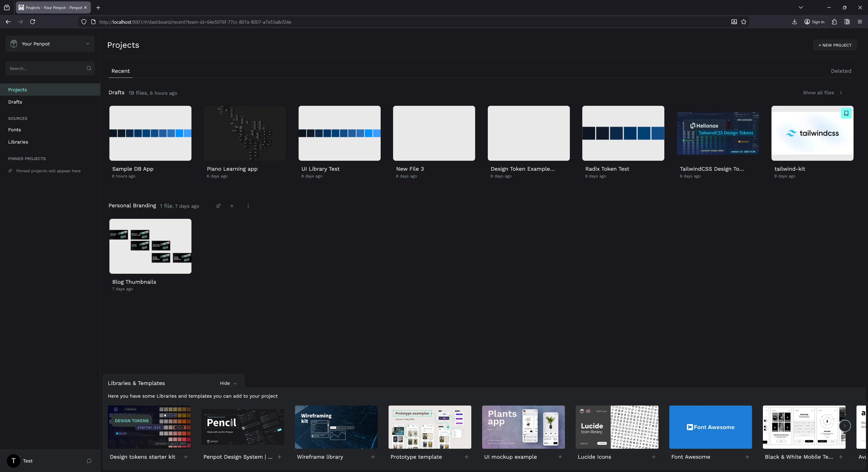Image resolution: width=868 pixels, height=472 pixels.
Task: Open the Blog Thumbnails file
Action: pos(150,246)
